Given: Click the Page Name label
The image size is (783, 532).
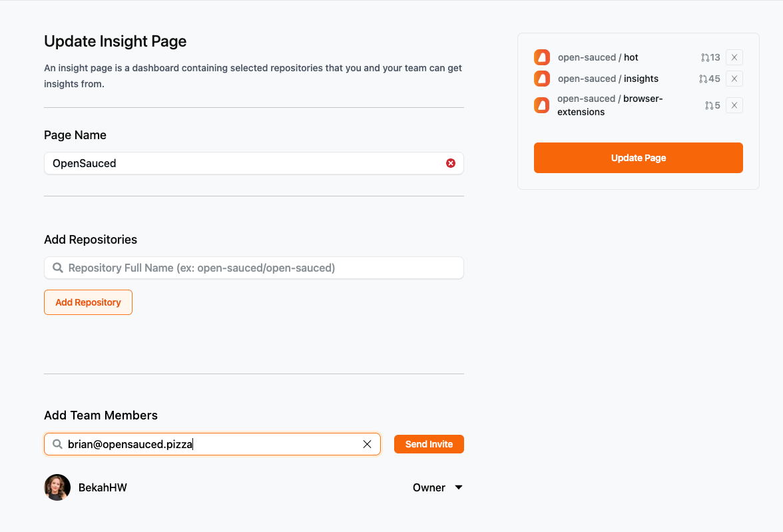Looking at the screenshot, I should pyautogui.click(x=75, y=135).
